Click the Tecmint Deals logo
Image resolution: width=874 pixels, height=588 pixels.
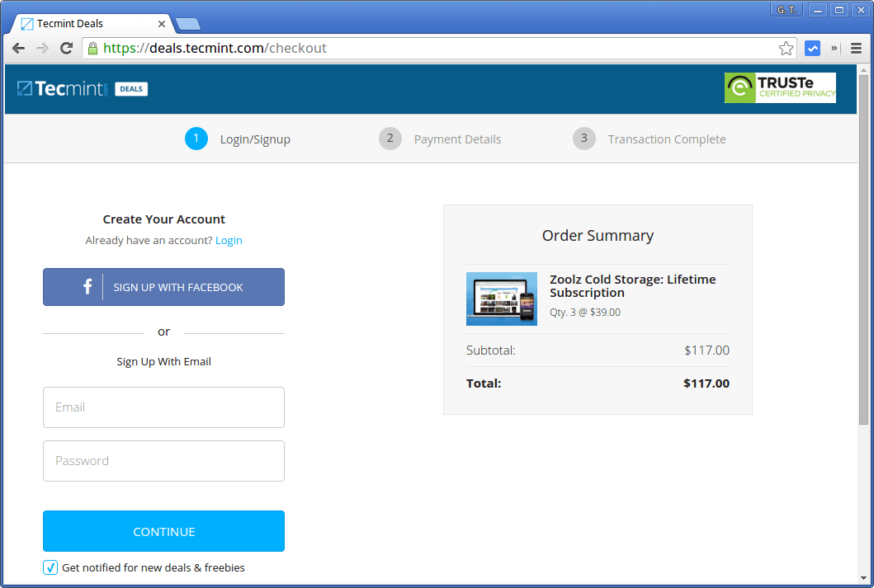tap(74, 88)
